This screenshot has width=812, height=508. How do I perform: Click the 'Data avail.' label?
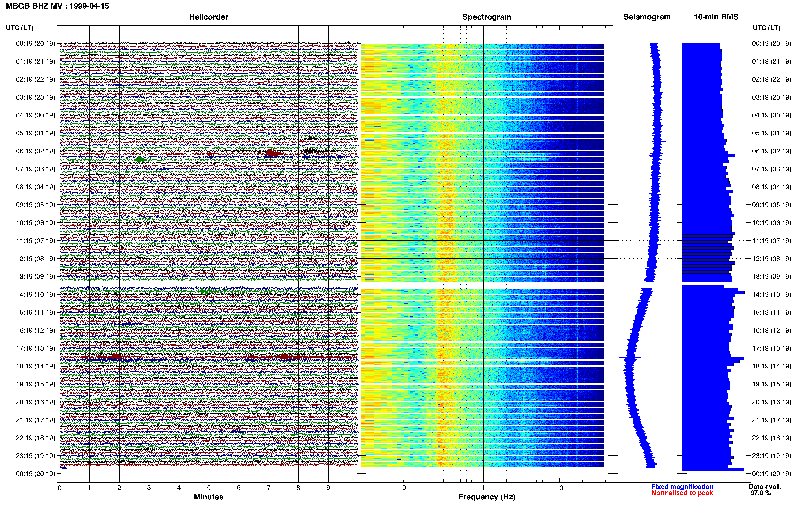click(x=765, y=486)
